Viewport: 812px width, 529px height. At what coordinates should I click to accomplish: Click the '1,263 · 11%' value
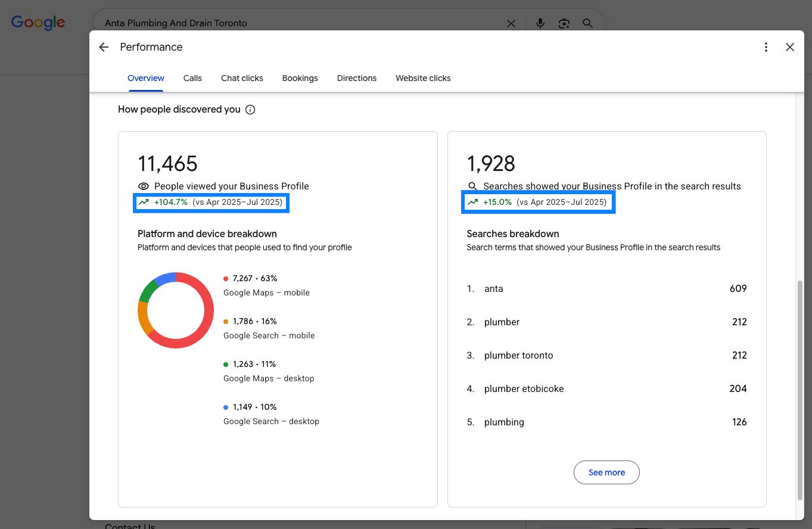point(254,364)
